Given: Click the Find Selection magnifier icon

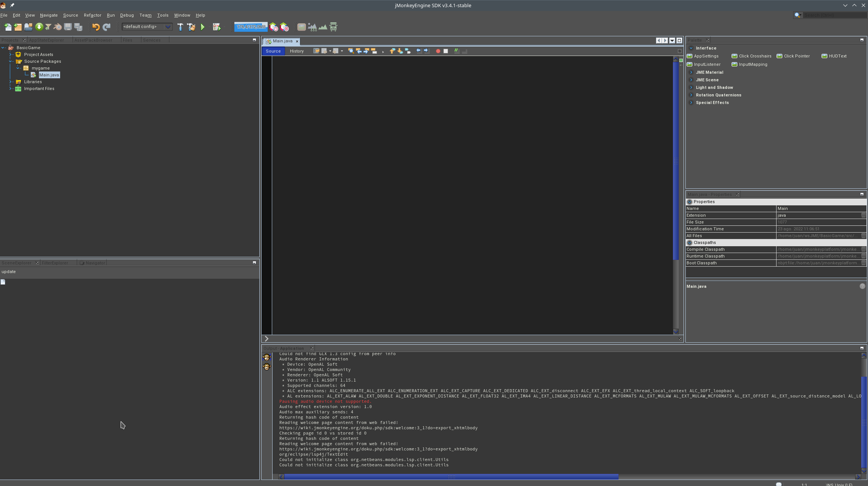Looking at the screenshot, I should [x=351, y=51].
